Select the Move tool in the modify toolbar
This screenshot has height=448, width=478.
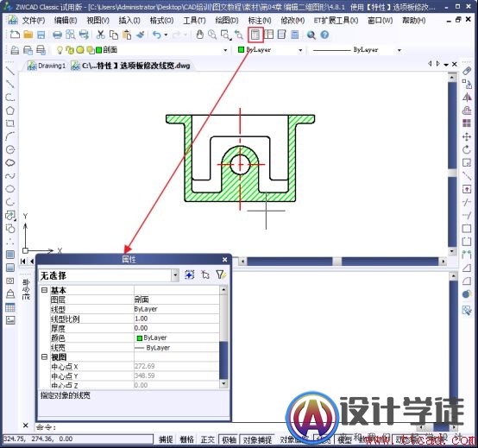[x=467, y=136]
